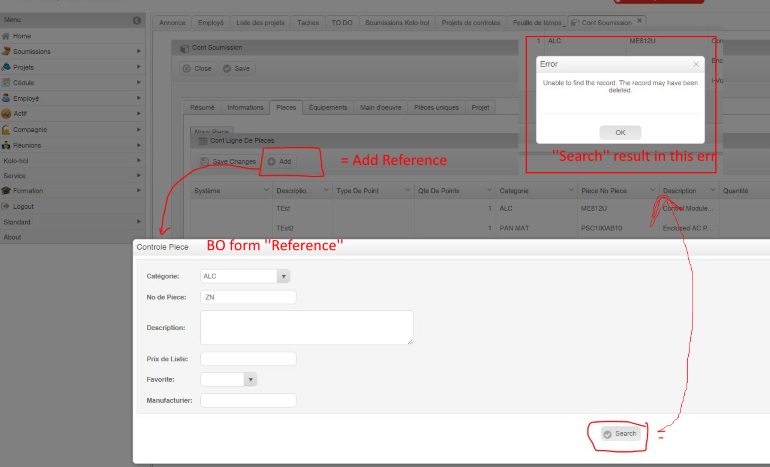
Task: Click OK in the Error dialog
Action: [x=620, y=133]
